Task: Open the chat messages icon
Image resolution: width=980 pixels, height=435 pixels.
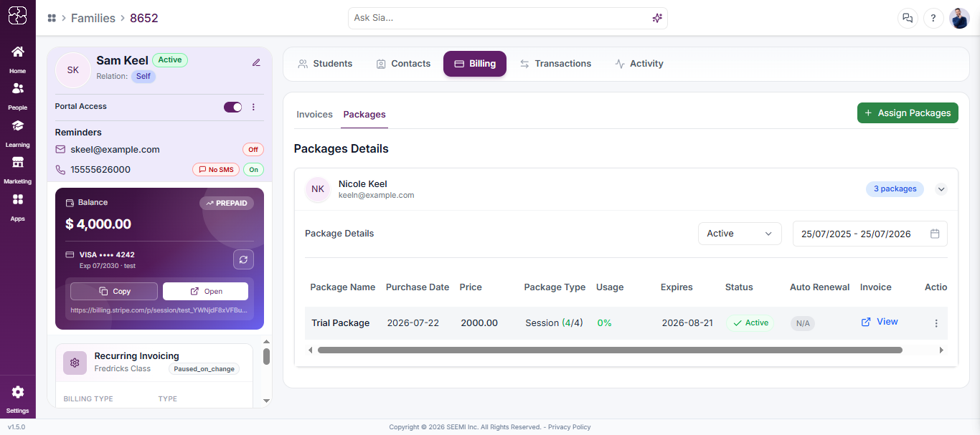Action: pyautogui.click(x=908, y=18)
